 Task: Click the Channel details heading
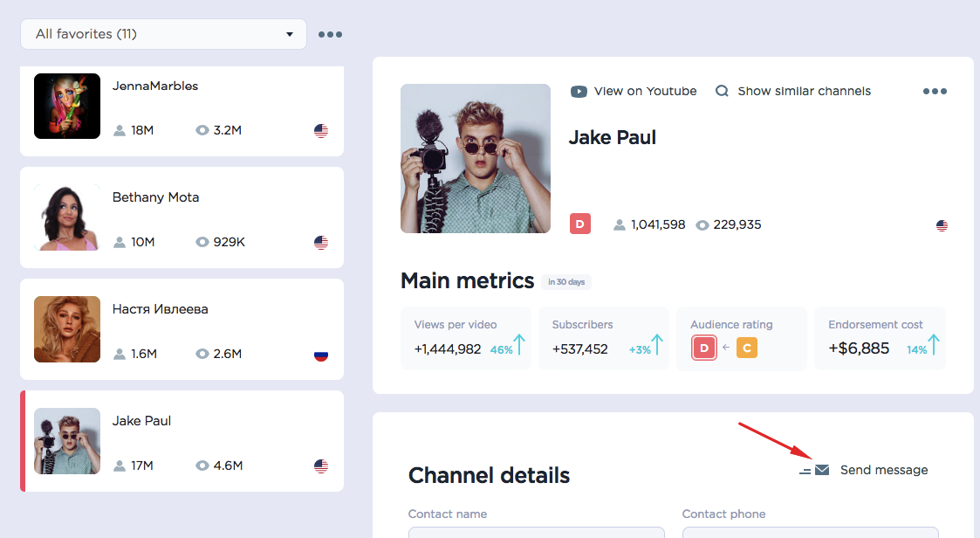pos(489,475)
